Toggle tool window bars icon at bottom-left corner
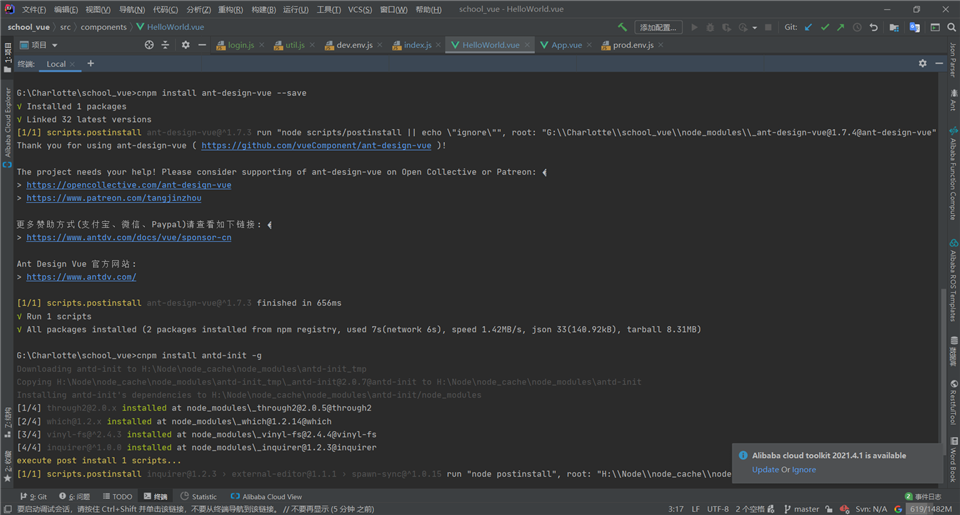The image size is (960, 515). (7, 509)
